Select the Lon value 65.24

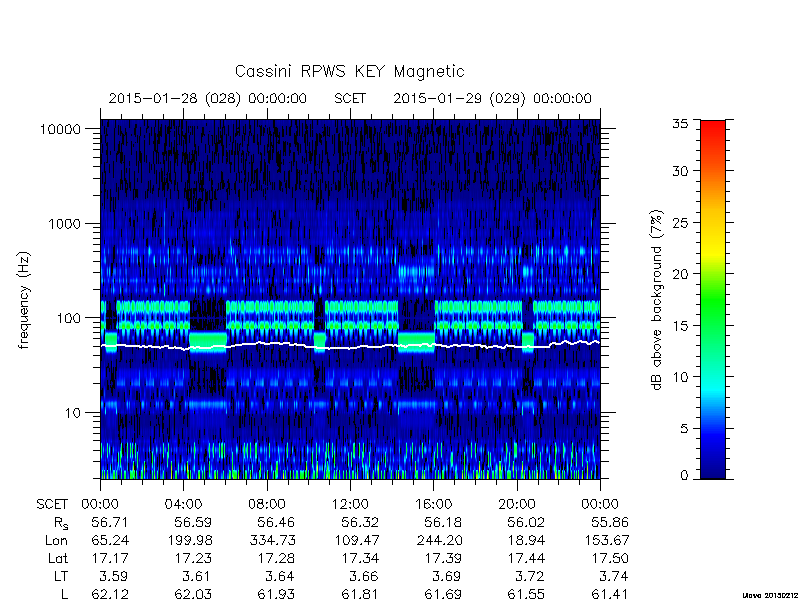tap(110, 540)
